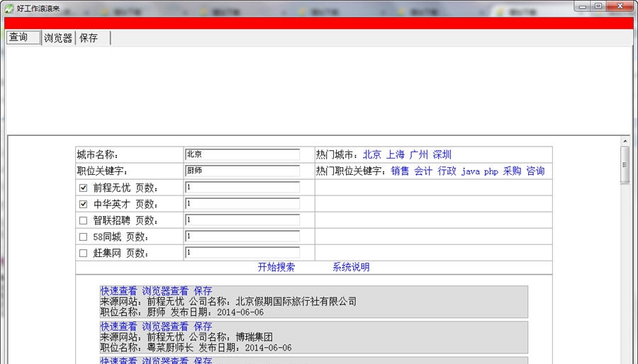Minimize the 好工作滚滚来 window
This screenshot has height=364, width=638.
pos(583,6)
